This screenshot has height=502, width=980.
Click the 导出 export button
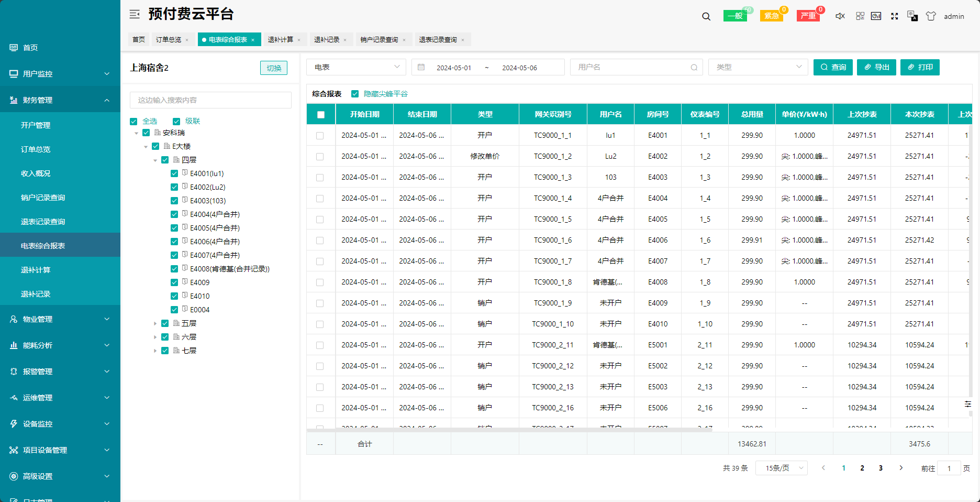876,67
